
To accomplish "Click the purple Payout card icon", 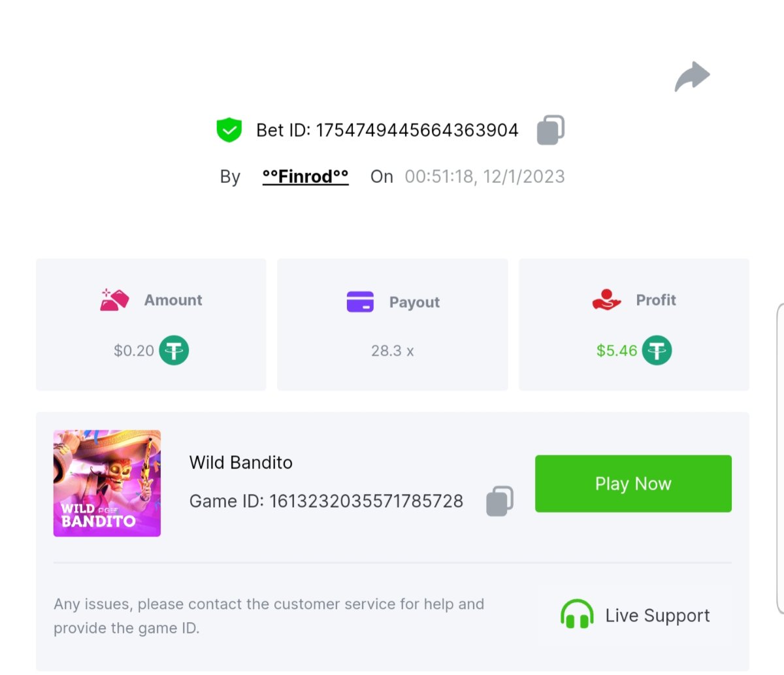I will [360, 302].
